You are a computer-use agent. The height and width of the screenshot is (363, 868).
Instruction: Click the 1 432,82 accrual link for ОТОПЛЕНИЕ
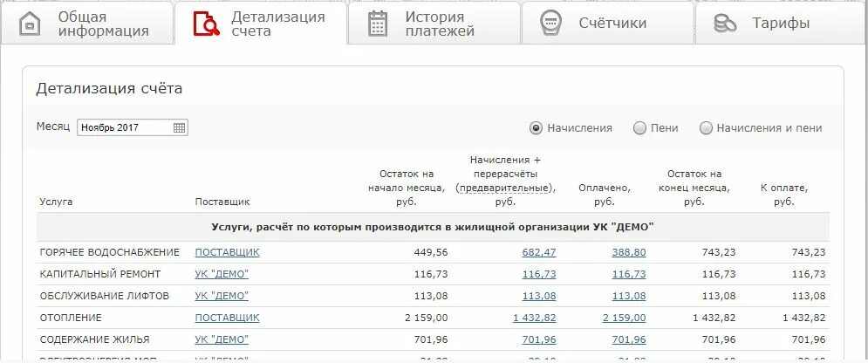tap(535, 318)
